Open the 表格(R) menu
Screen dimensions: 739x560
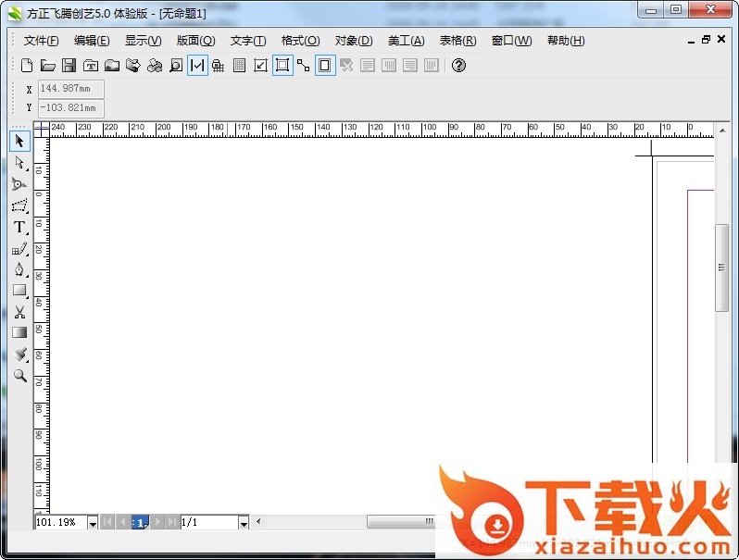457,41
